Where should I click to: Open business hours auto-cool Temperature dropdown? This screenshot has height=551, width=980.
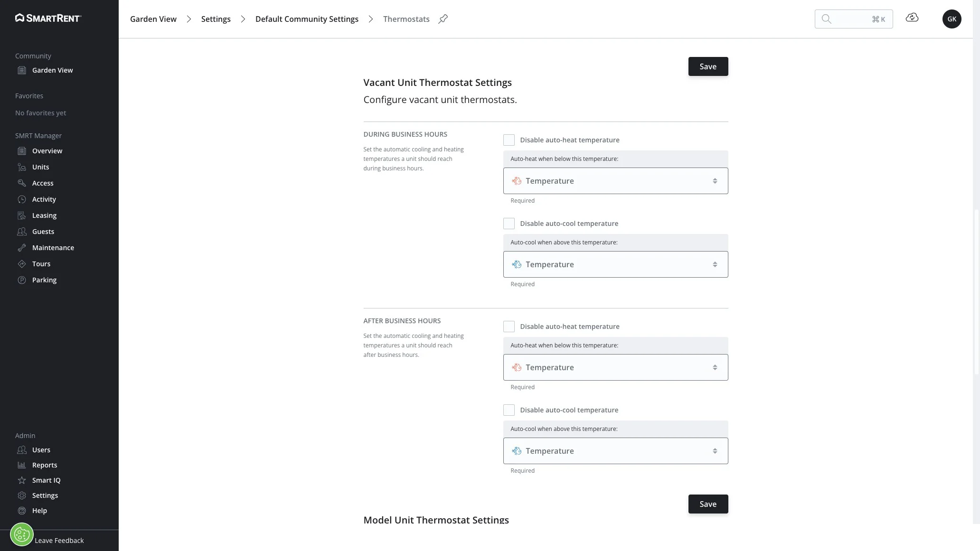point(615,264)
